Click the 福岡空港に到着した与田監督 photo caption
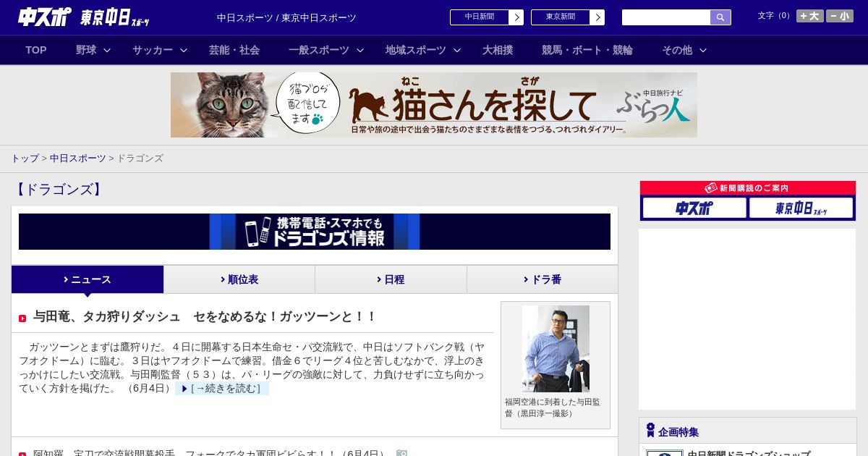 (553, 408)
